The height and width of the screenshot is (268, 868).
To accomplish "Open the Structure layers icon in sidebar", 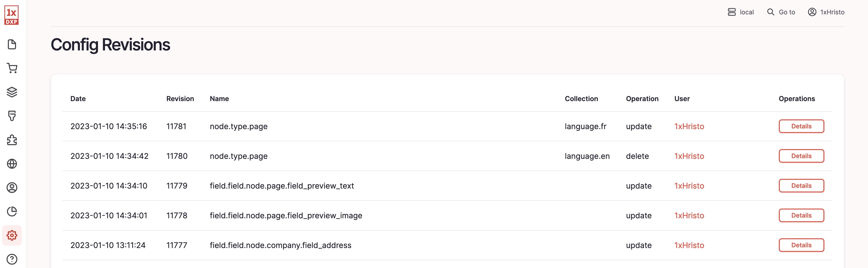I will click(12, 92).
